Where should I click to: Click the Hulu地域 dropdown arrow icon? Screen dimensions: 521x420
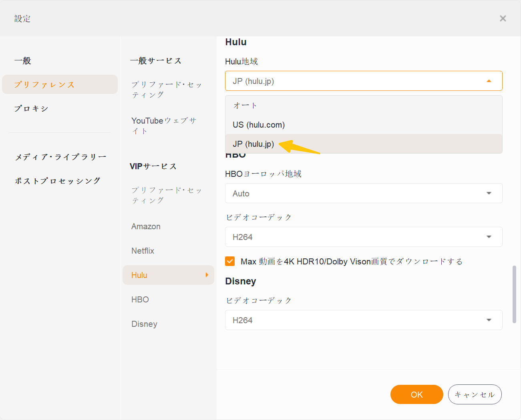coord(489,81)
